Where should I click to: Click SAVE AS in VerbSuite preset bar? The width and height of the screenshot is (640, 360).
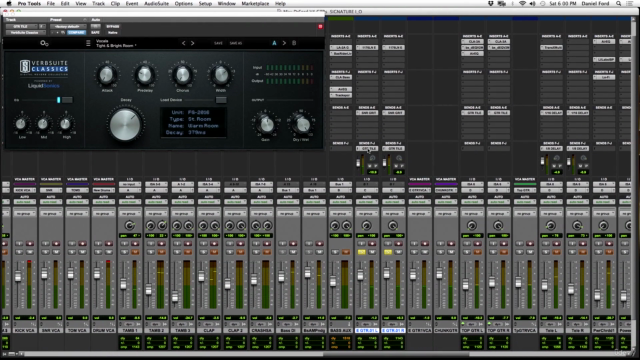pos(236,43)
